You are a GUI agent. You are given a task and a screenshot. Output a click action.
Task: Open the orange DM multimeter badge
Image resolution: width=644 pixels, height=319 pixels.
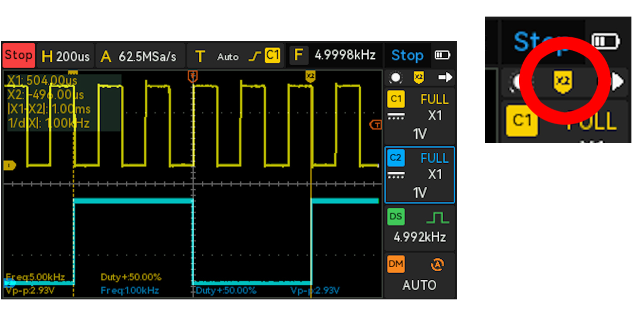coord(396,264)
